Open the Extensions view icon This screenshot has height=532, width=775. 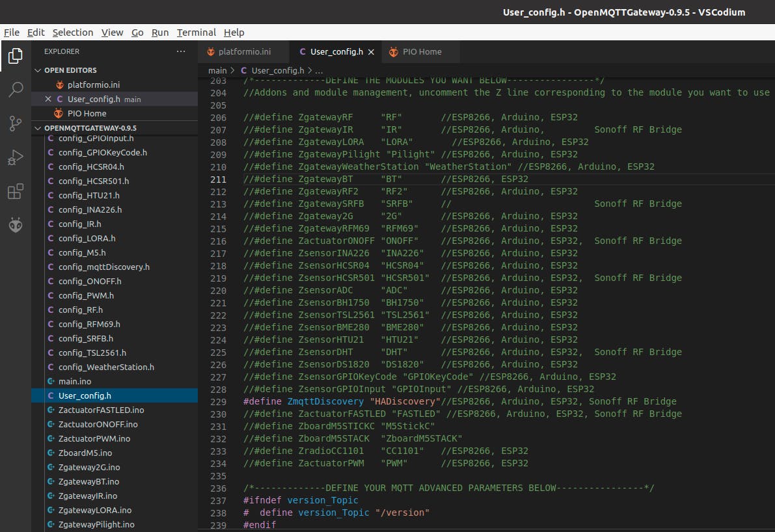point(15,192)
